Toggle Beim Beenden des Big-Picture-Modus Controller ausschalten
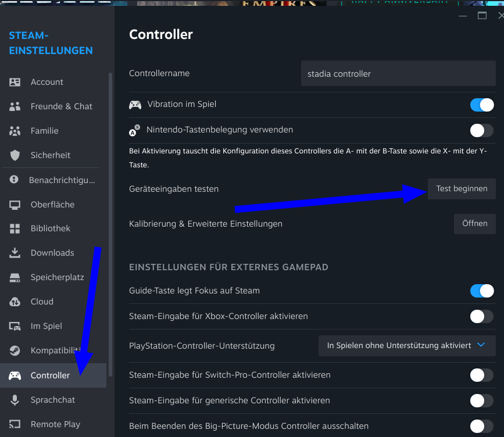This screenshot has height=437, width=504. pos(482,427)
